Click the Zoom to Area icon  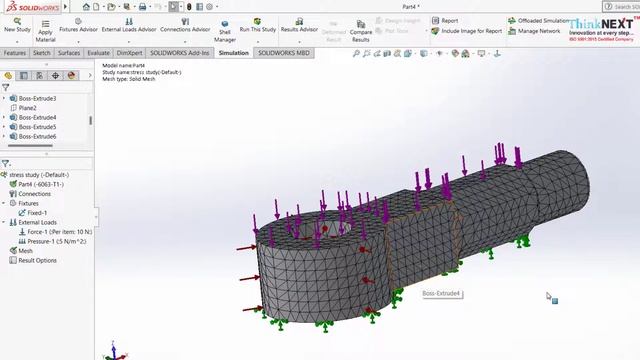(366, 53)
